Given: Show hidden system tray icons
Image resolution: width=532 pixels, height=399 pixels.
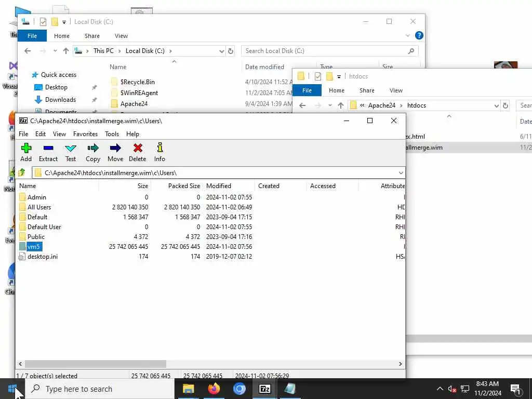Looking at the screenshot, I should tap(440, 389).
